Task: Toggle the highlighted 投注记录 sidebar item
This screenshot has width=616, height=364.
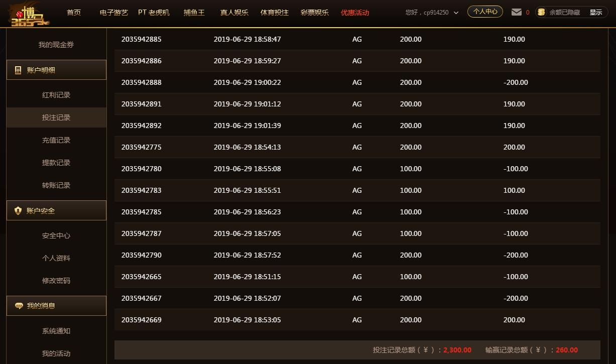Action: (x=56, y=117)
